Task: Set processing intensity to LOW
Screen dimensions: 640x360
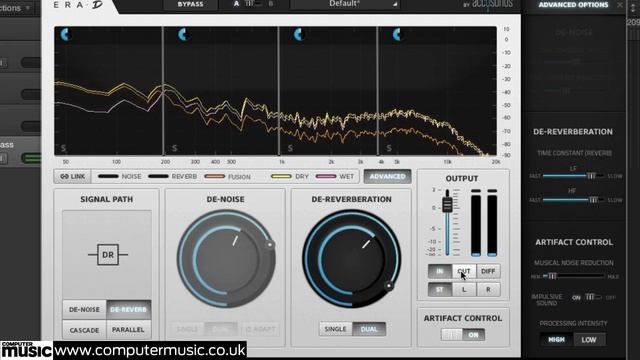Action: coord(589,340)
